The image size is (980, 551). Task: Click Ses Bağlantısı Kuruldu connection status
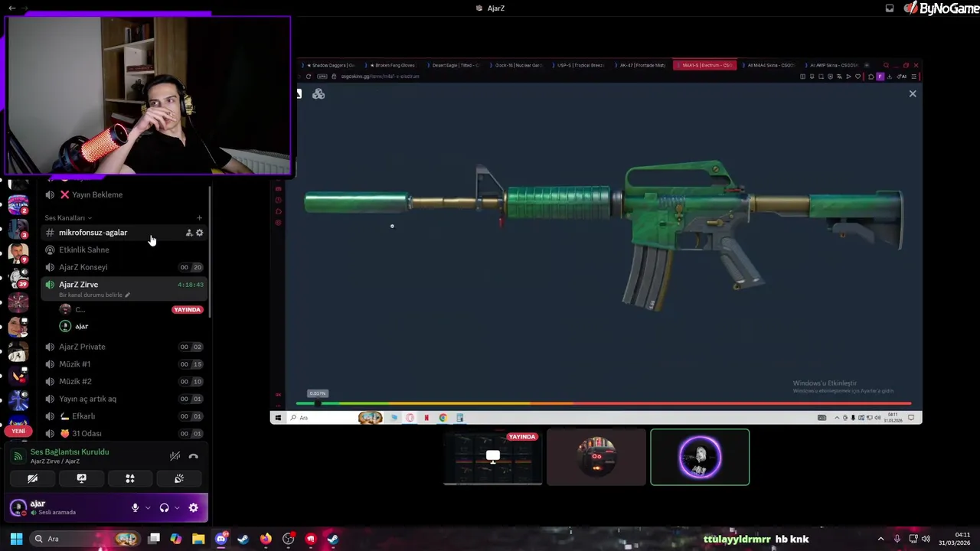tap(70, 452)
